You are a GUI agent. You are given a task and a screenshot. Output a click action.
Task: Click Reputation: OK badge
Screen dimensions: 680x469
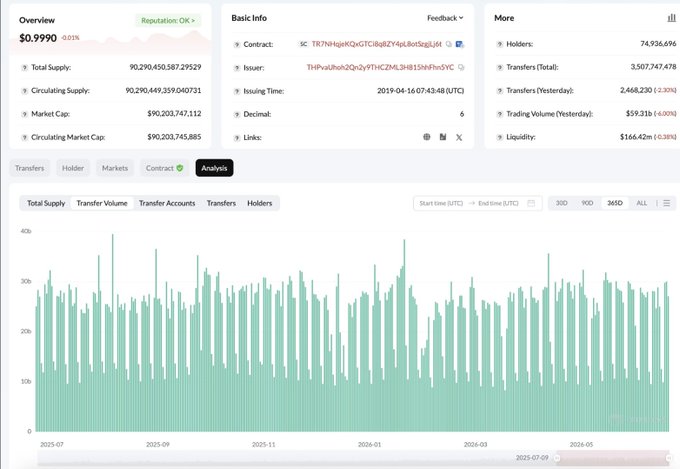[x=168, y=20]
